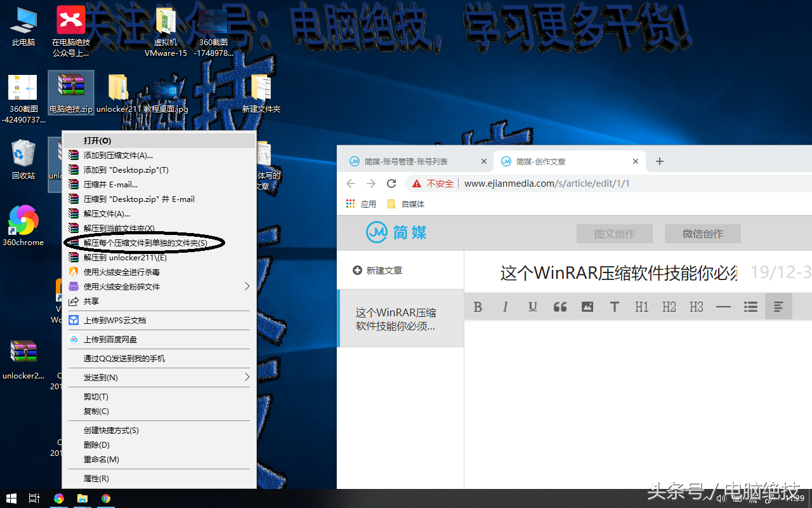Image resolution: width=812 pixels, height=508 pixels.
Task: Apply the T text style tool
Action: (614, 307)
